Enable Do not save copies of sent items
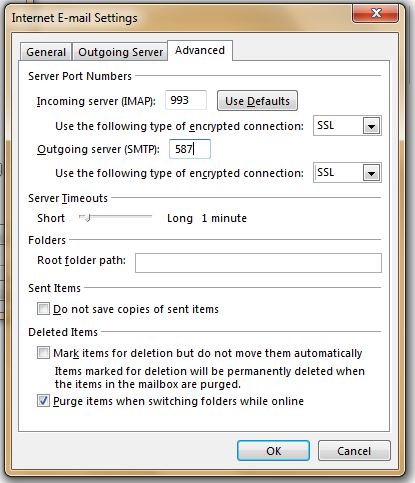 click(x=43, y=309)
